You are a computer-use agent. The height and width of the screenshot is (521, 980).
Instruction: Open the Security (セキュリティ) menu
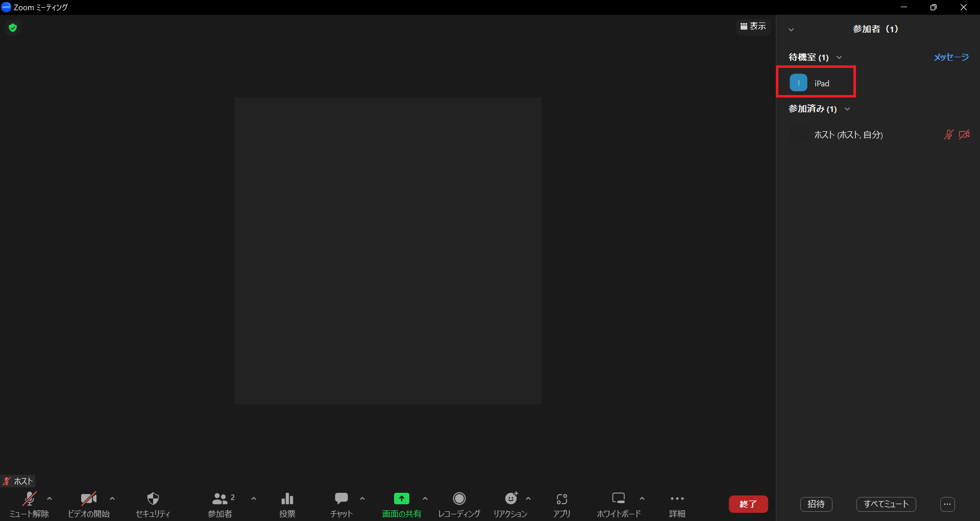tap(153, 504)
